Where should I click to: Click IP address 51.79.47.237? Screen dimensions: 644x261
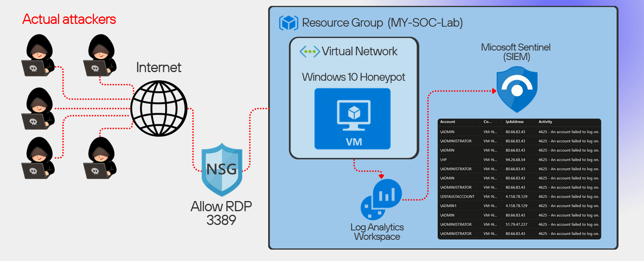516,225
